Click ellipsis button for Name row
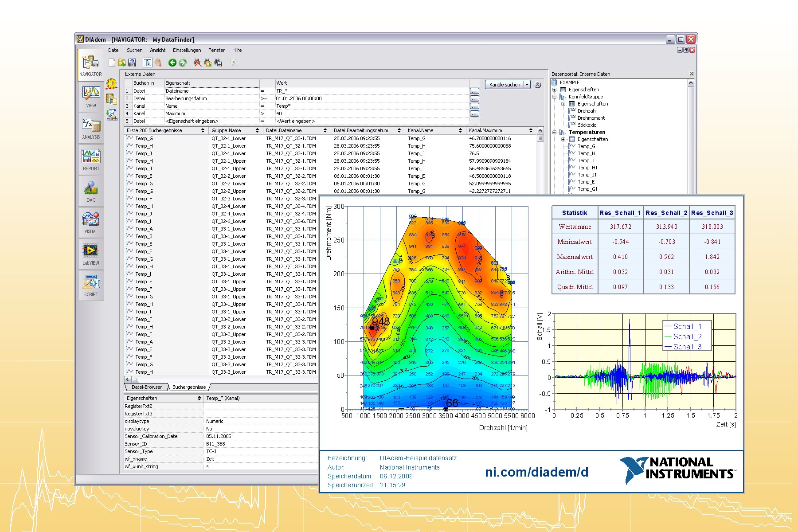This screenshot has width=798, height=532. coord(474,106)
